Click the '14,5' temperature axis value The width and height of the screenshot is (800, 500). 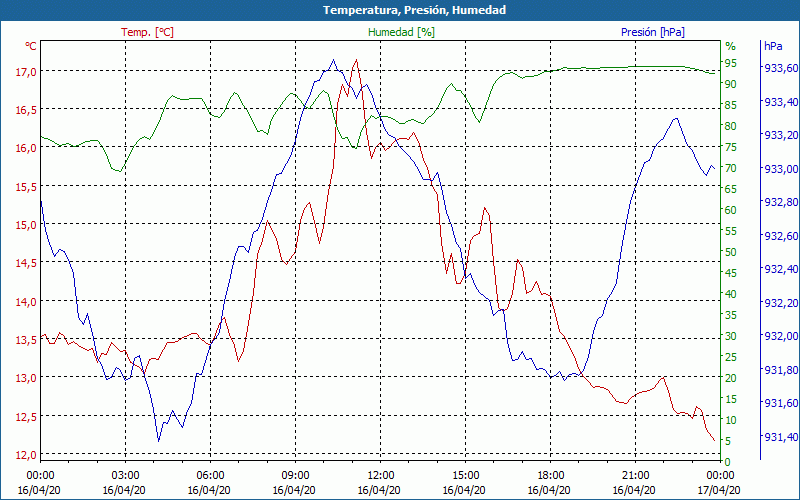(x=26, y=264)
